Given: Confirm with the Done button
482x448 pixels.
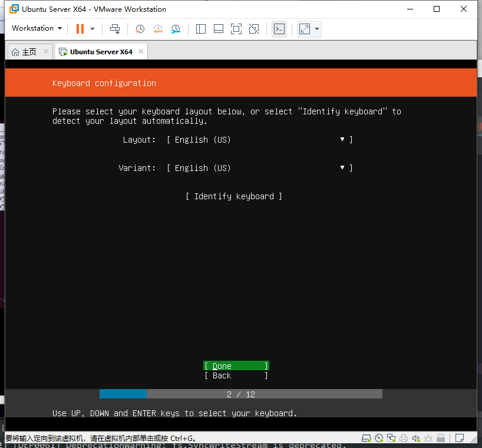Looking at the screenshot, I should [x=236, y=366].
